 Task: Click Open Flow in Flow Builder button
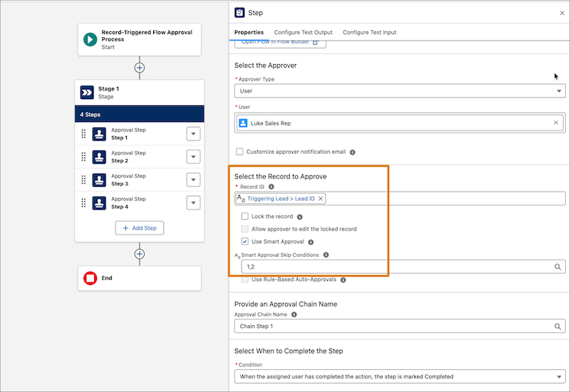pos(280,43)
